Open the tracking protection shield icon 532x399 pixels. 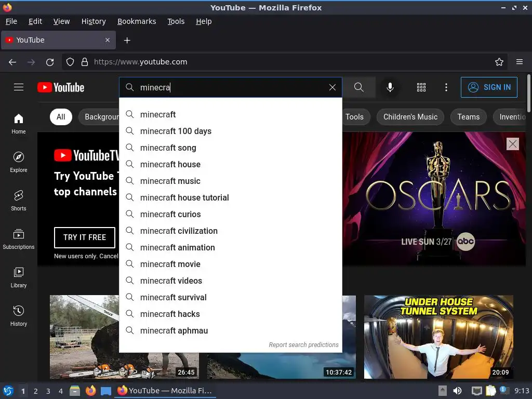click(x=70, y=62)
